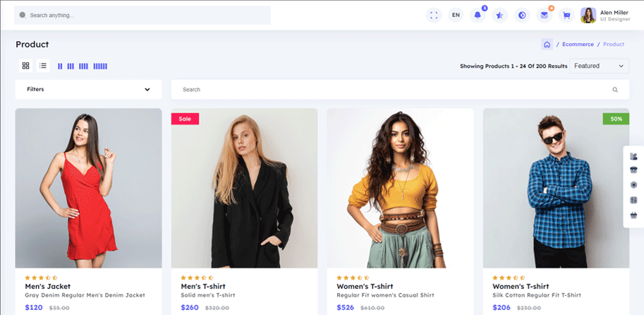Expand the Filters dropdown
644x315 pixels.
click(88, 90)
